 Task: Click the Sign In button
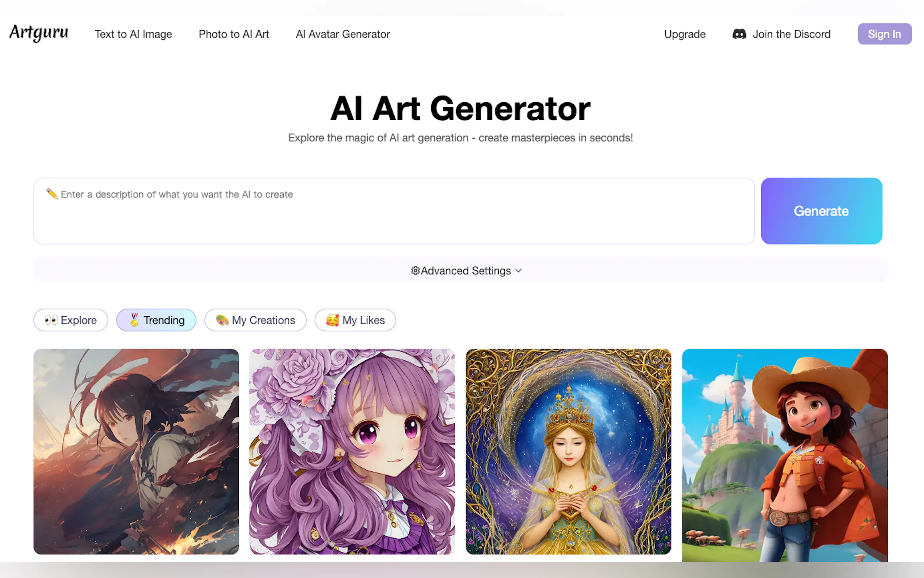tap(885, 34)
